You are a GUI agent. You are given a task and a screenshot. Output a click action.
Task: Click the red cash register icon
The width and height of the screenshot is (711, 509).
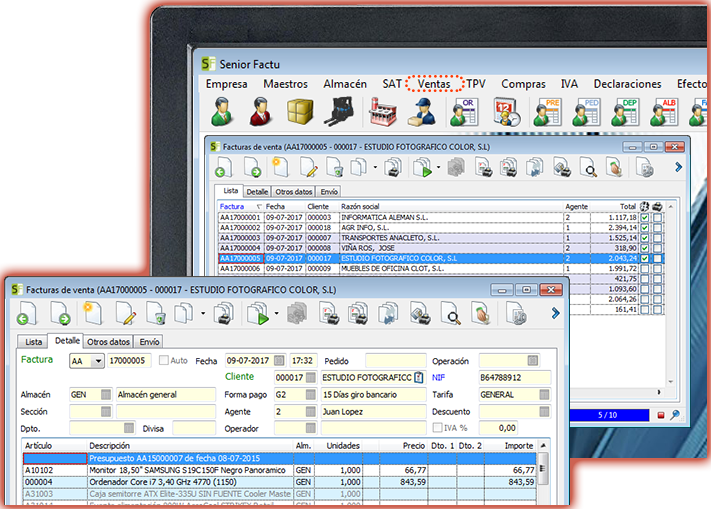point(383,111)
